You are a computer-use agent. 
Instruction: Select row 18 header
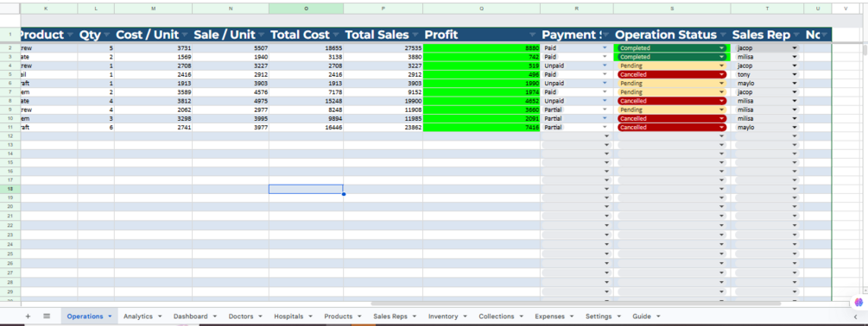click(x=10, y=189)
